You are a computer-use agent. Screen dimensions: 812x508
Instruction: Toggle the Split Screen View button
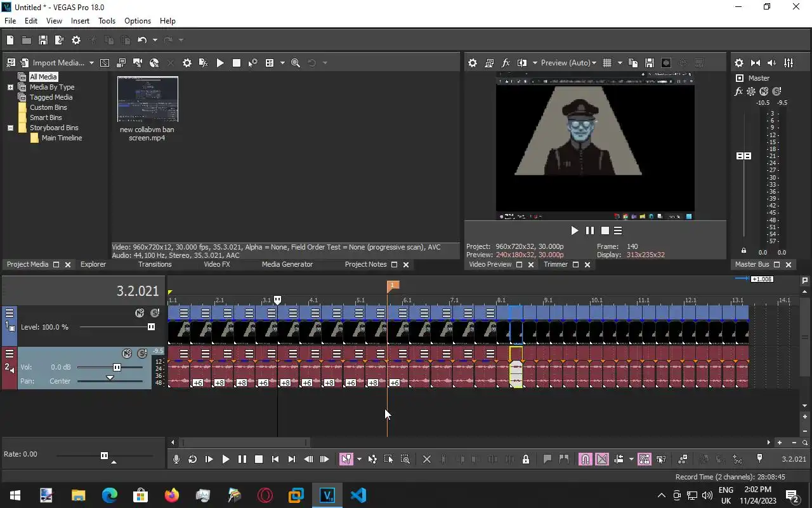pyautogui.click(x=522, y=63)
